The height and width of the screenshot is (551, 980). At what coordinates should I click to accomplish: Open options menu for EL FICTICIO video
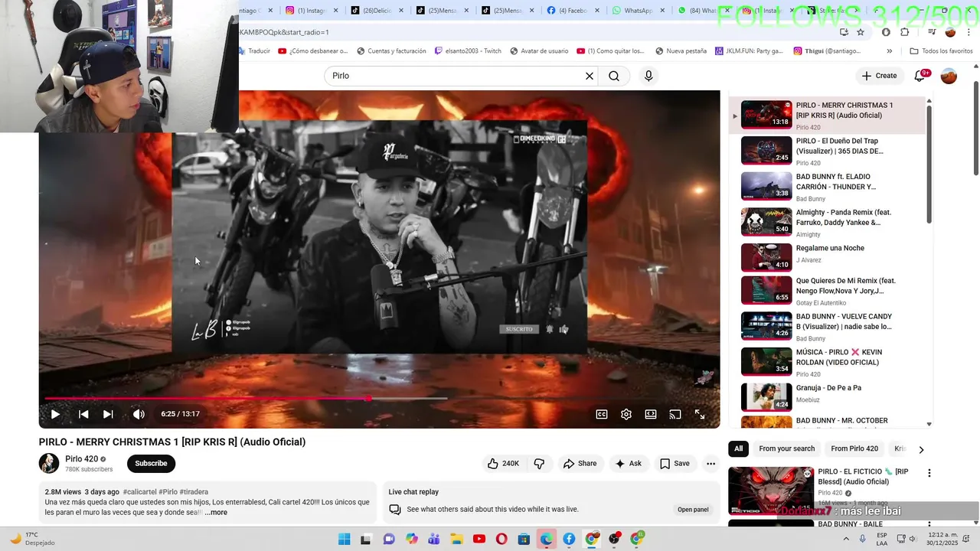coord(929,473)
